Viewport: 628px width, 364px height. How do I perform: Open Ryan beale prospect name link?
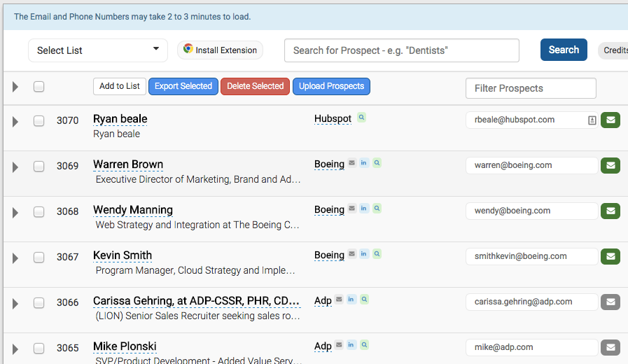point(120,119)
